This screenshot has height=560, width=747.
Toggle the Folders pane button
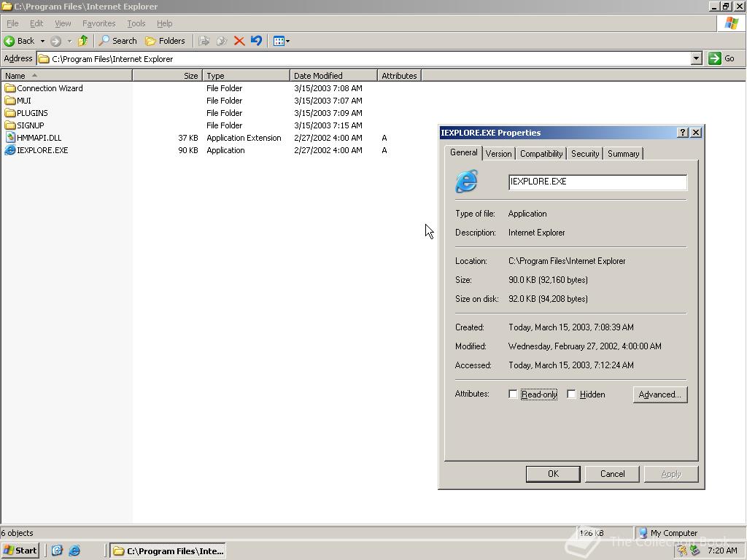tap(165, 41)
